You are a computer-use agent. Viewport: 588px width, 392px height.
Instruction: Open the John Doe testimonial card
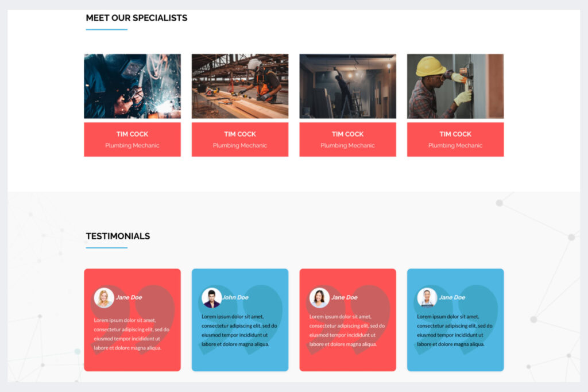[239, 319]
